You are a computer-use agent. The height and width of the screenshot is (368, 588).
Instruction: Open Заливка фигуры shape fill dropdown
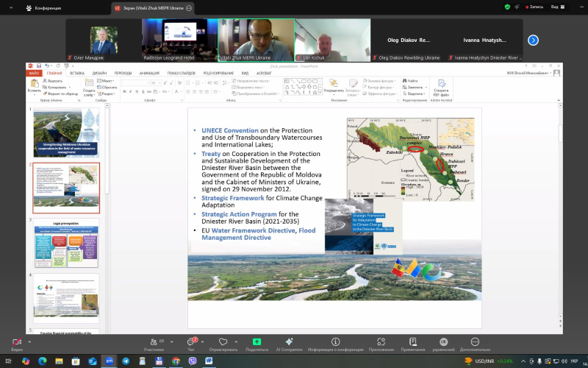pyautogui.click(x=379, y=81)
